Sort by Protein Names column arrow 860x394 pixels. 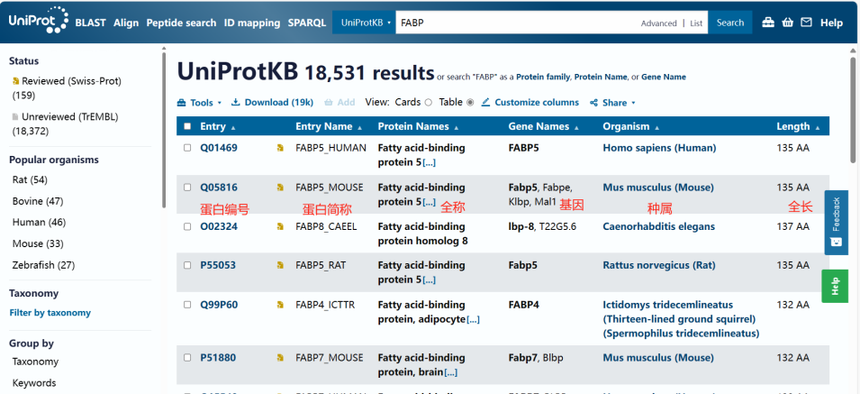456,128
